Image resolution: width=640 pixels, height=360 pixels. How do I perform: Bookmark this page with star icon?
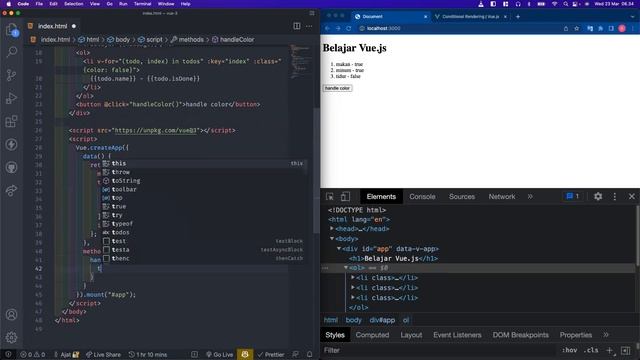pos(577,28)
